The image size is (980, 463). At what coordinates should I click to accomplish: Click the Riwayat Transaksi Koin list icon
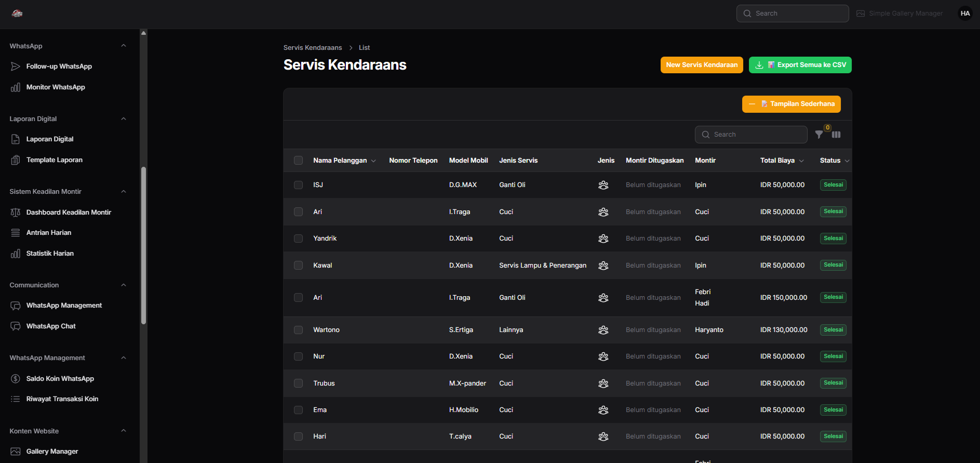[x=16, y=399]
